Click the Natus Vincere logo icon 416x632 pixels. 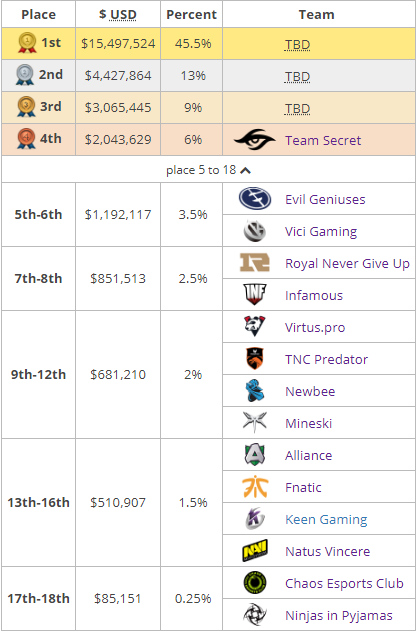click(x=255, y=551)
